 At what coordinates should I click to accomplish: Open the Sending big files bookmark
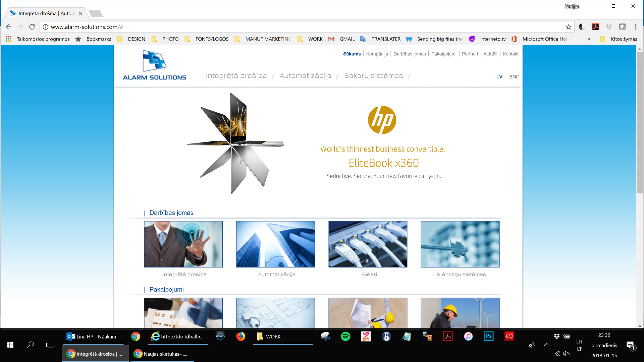tap(434, 39)
